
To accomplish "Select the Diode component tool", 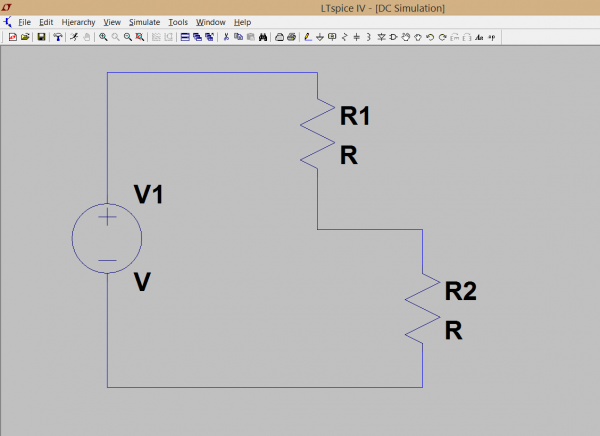I will (x=381, y=37).
